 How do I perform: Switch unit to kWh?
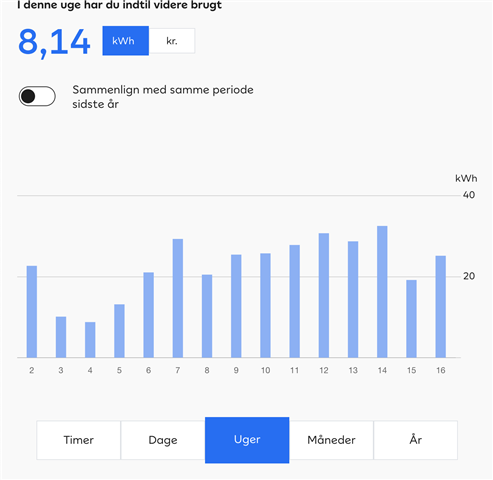[125, 41]
